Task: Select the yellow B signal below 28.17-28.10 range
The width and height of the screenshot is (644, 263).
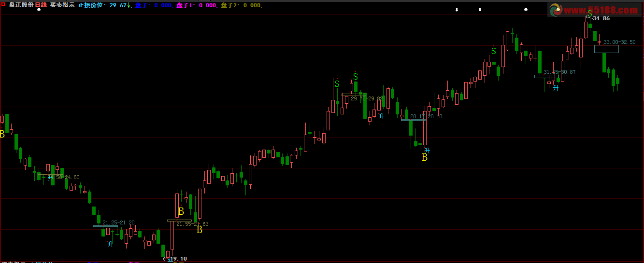Action: pos(425,157)
